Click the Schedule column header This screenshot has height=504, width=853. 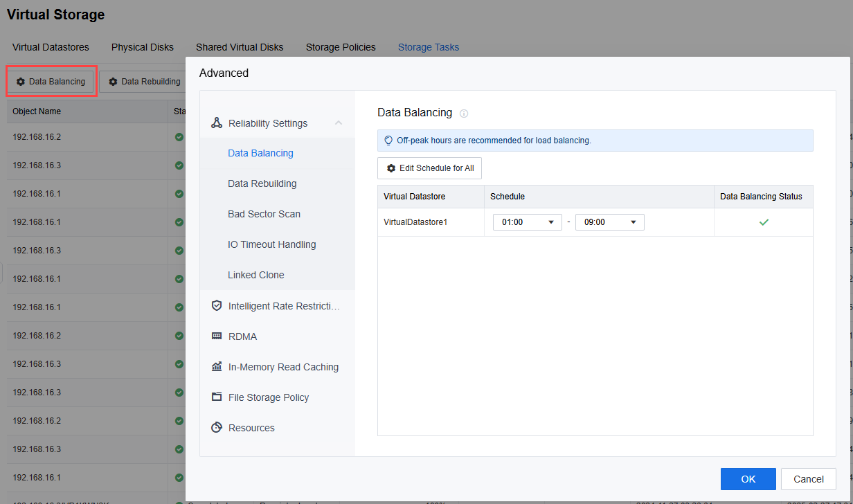(599, 197)
